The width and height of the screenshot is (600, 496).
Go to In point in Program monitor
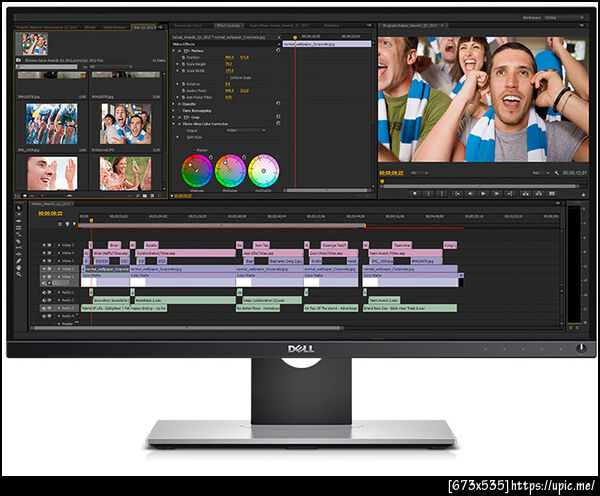457,194
